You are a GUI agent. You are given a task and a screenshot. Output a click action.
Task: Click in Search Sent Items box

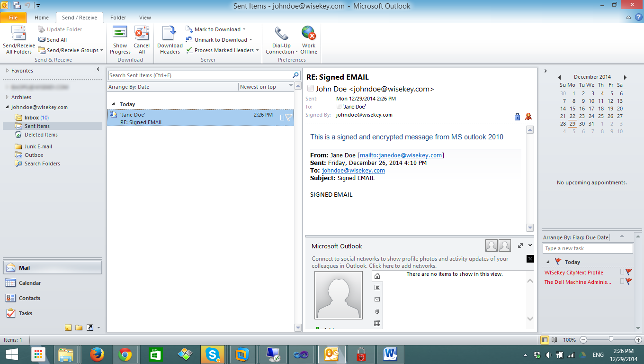(200, 75)
